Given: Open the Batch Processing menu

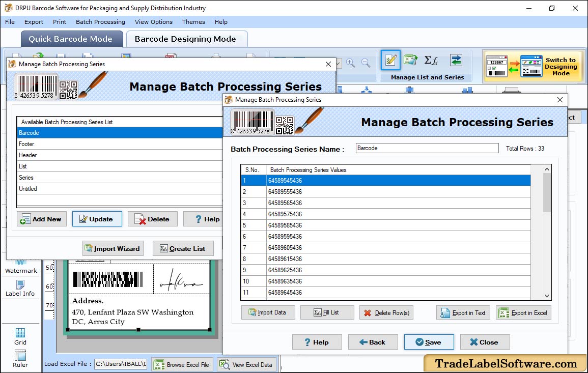Looking at the screenshot, I should pos(100,22).
